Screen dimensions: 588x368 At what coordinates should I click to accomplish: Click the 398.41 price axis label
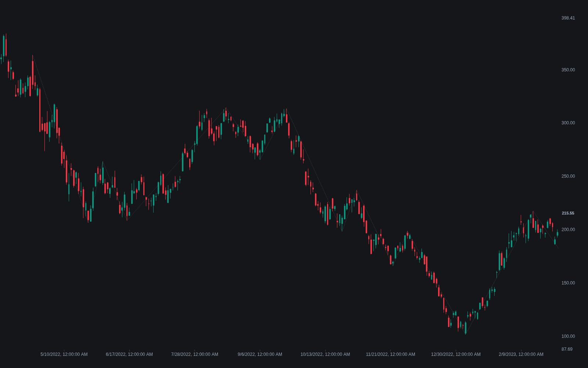568,18
